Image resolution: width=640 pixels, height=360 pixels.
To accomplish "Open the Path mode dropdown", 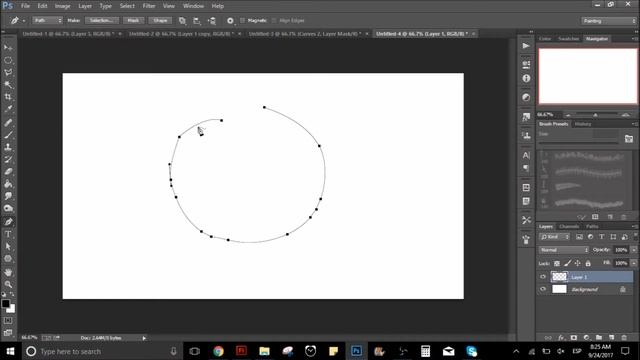I will [x=47, y=20].
